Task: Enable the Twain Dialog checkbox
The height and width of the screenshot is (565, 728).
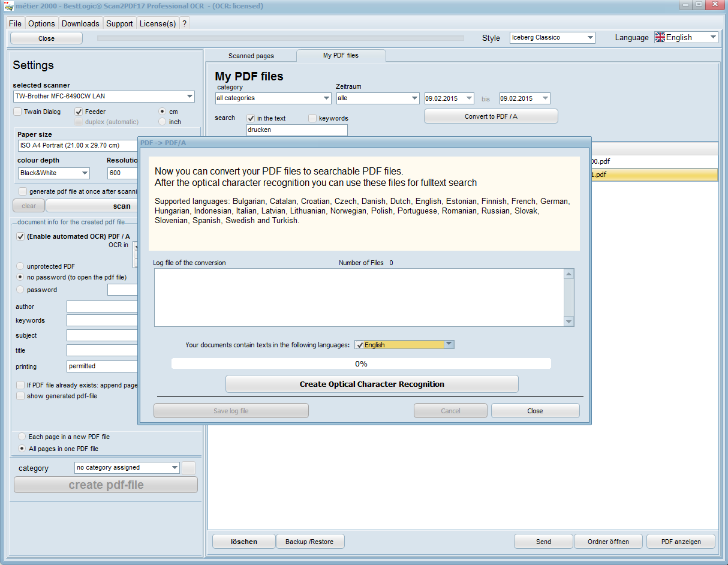Action: tap(18, 112)
